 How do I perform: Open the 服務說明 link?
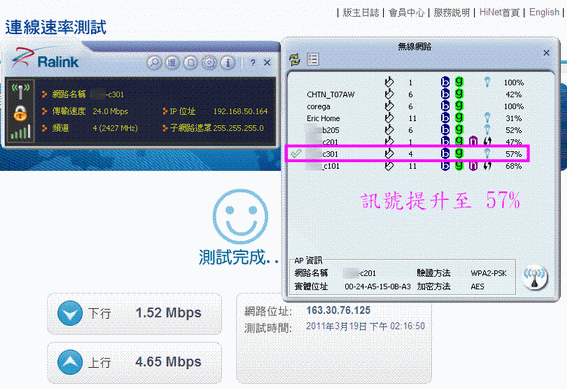click(x=452, y=13)
